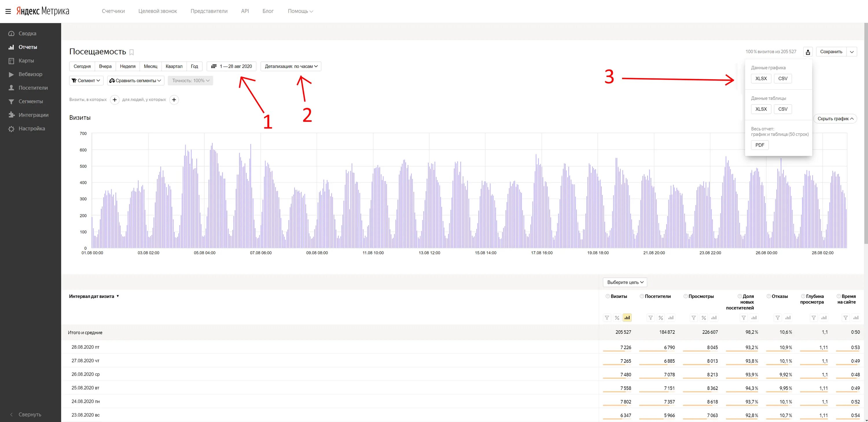Click the export report icon
Screen dimensions: 868x422
pos(808,52)
